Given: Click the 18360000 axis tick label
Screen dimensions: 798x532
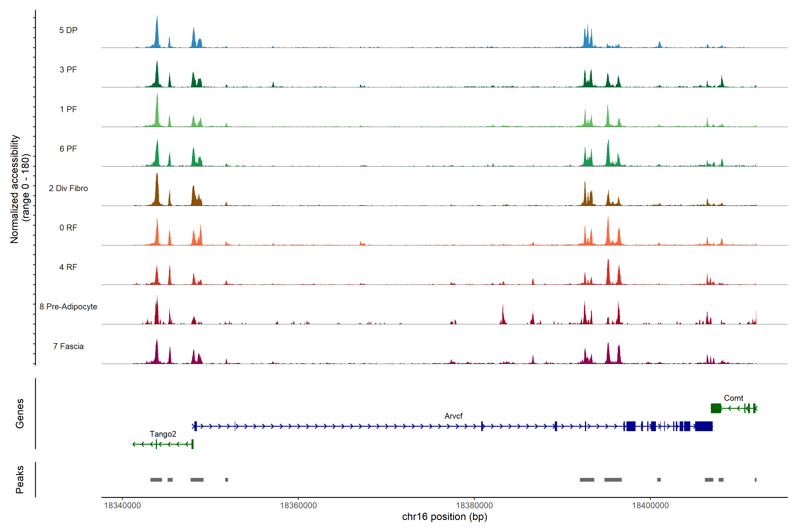Looking at the screenshot, I should tap(298, 506).
